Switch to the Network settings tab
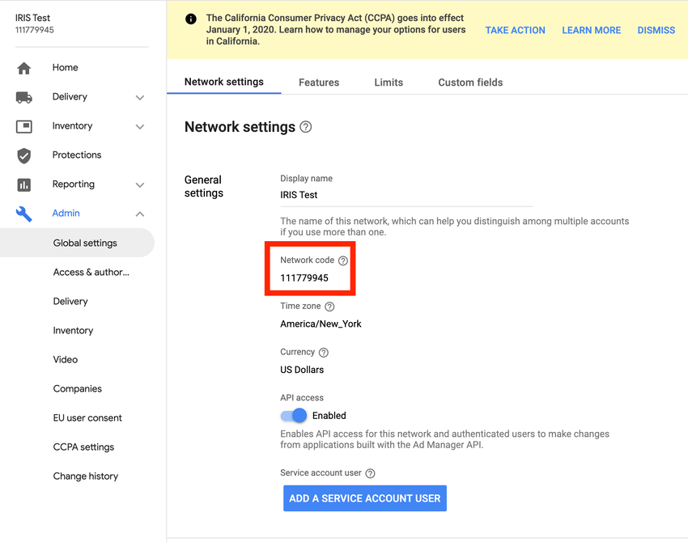The height and width of the screenshot is (542, 688). (x=224, y=82)
